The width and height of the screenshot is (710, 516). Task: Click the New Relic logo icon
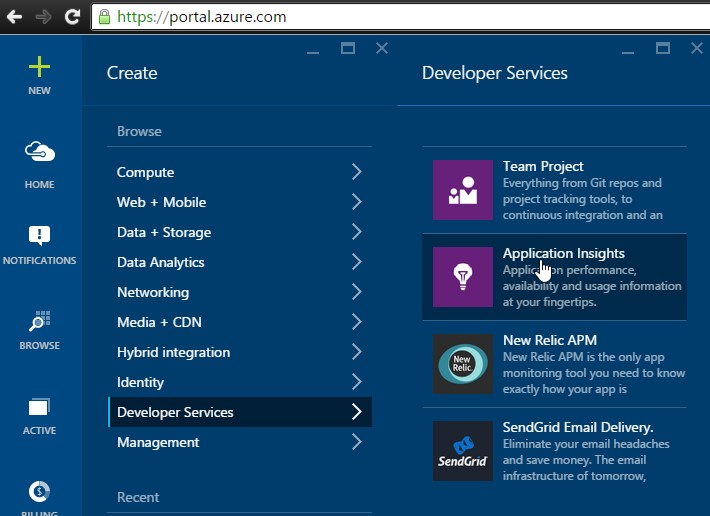pyautogui.click(x=463, y=364)
